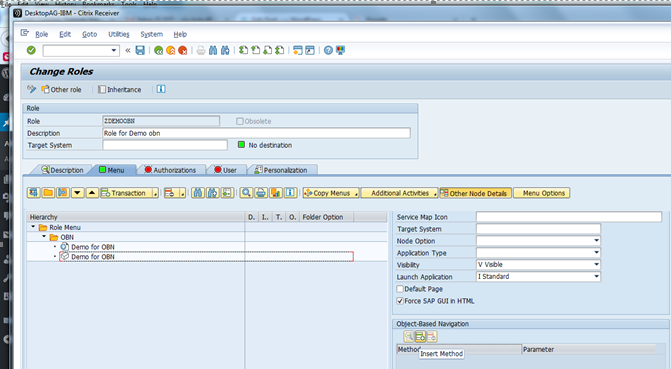Image resolution: width=671 pixels, height=369 pixels.
Task: Open the command field dropdown arrow
Action: pyautogui.click(x=113, y=51)
